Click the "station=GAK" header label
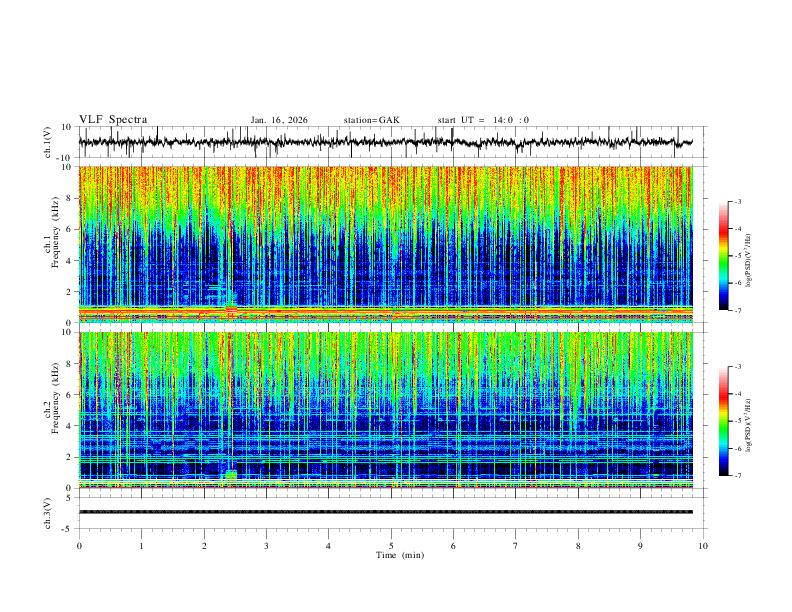792x612 pixels. [371, 120]
